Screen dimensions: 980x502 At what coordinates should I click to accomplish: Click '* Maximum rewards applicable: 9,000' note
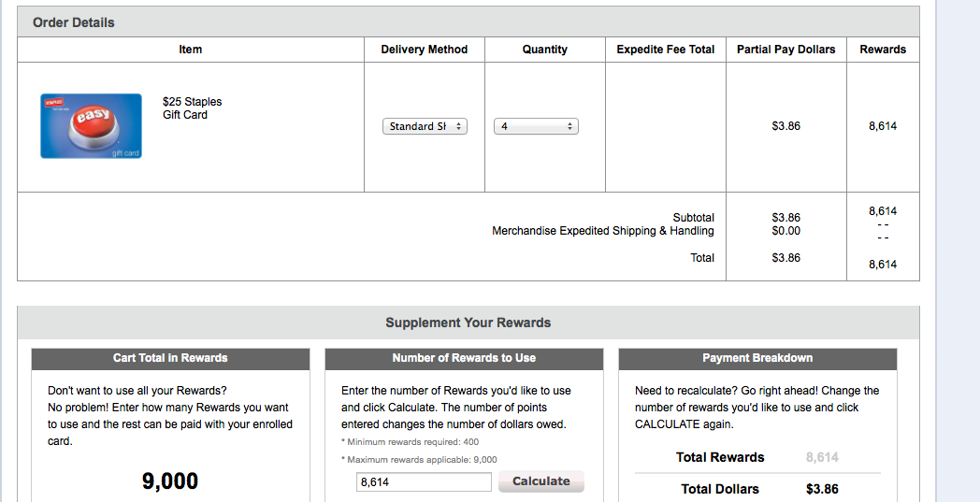coord(419,460)
